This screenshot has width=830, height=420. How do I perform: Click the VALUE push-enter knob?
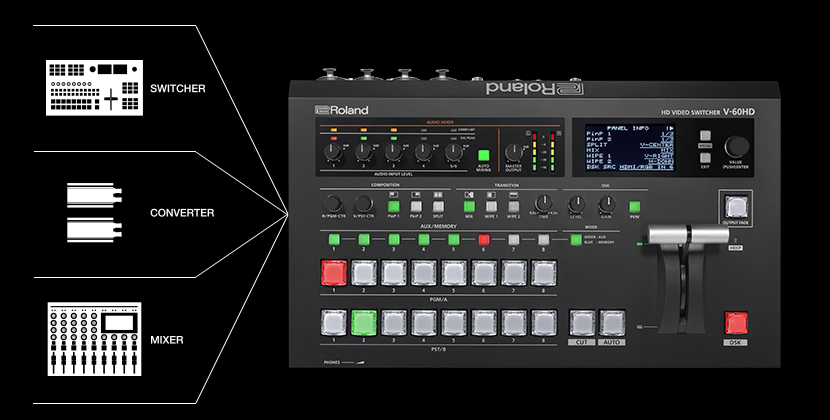(x=737, y=147)
